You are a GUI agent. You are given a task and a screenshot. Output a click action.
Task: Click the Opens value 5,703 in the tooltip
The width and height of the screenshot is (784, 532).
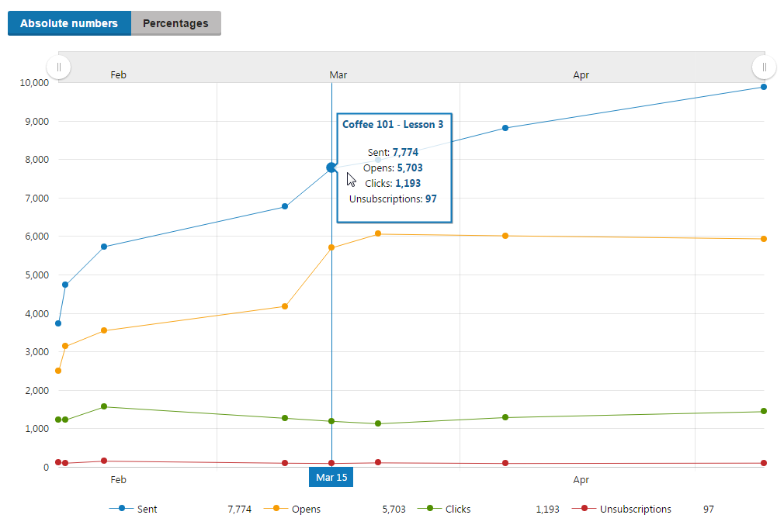pos(409,168)
